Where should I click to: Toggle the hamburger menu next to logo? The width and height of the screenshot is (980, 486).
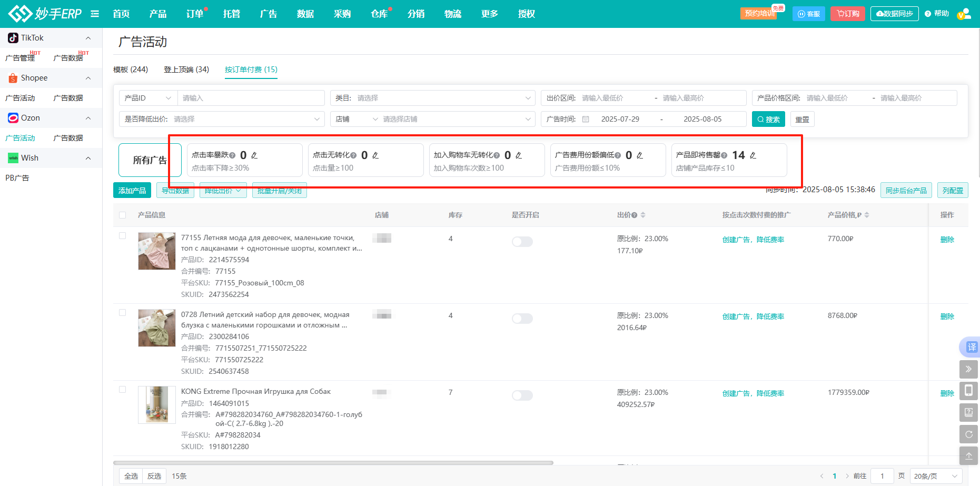click(x=95, y=14)
